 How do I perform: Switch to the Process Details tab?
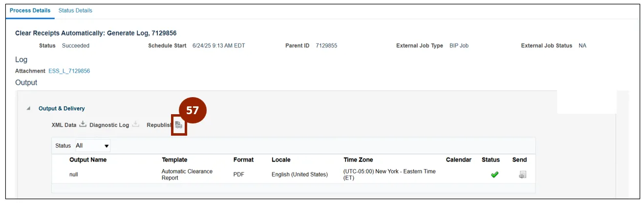tap(30, 10)
